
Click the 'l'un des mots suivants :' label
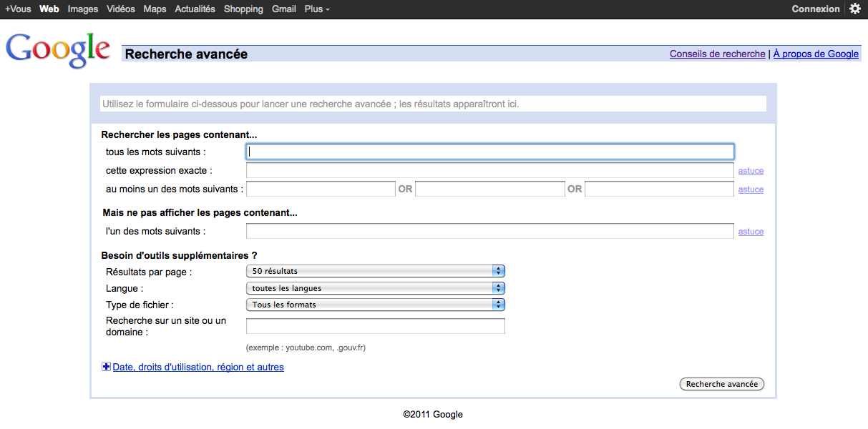(155, 232)
